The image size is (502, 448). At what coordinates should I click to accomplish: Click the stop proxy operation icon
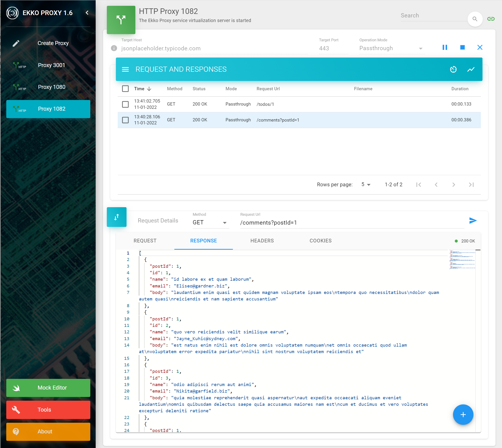click(x=462, y=48)
